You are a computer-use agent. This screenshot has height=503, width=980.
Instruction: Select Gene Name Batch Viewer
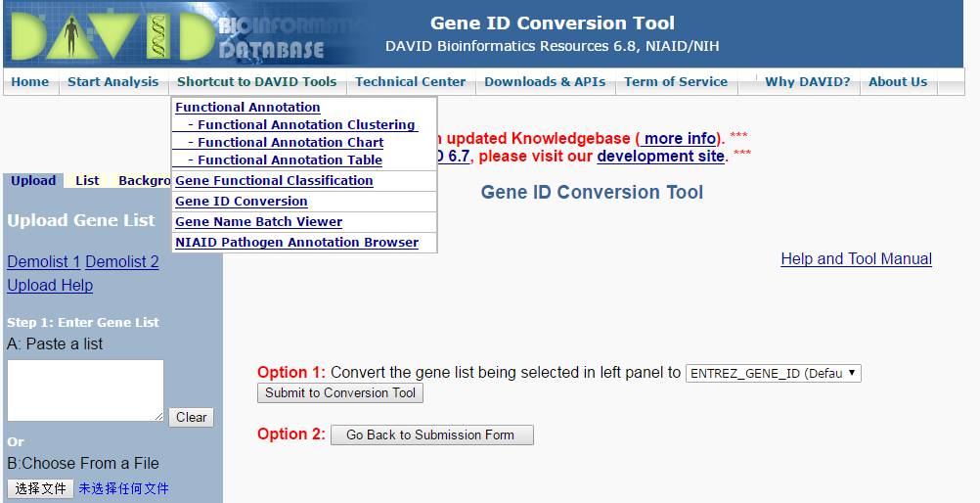click(258, 222)
